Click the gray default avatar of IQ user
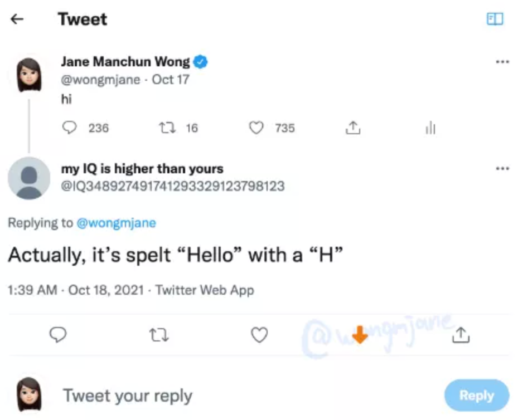Screen dimensions: 518x420 coord(29,178)
